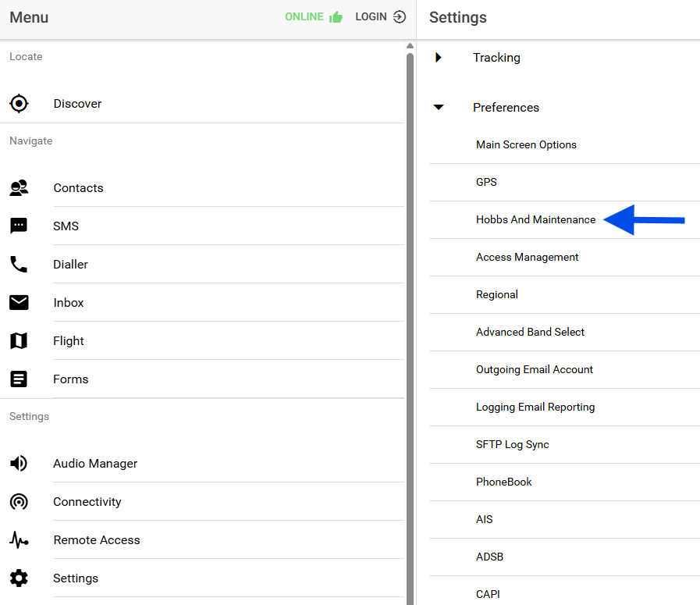This screenshot has width=700, height=605.
Task: Click the ONLINE status indicator
Action: 313,17
